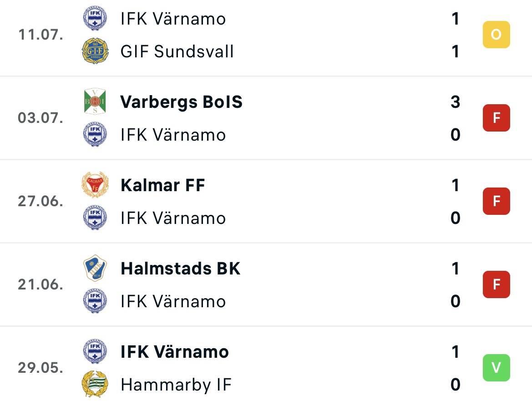Image resolution: width=532 pixels, height=406 pixels.
Task: Click red F badge for Halmstads match
Action: [497, 284]
